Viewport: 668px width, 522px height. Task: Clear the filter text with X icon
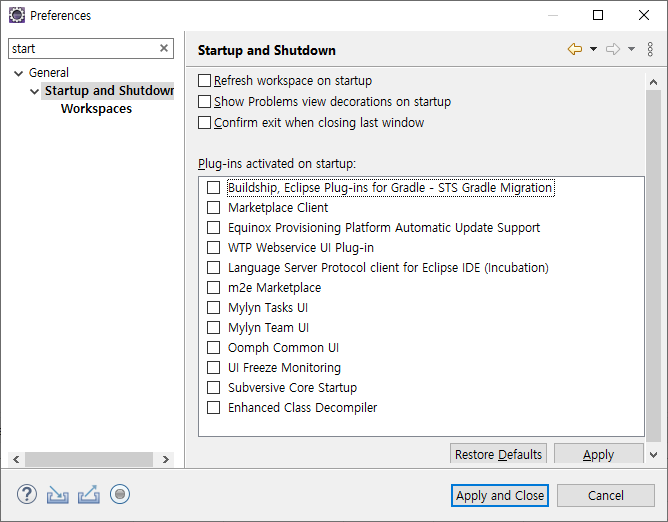164,48
